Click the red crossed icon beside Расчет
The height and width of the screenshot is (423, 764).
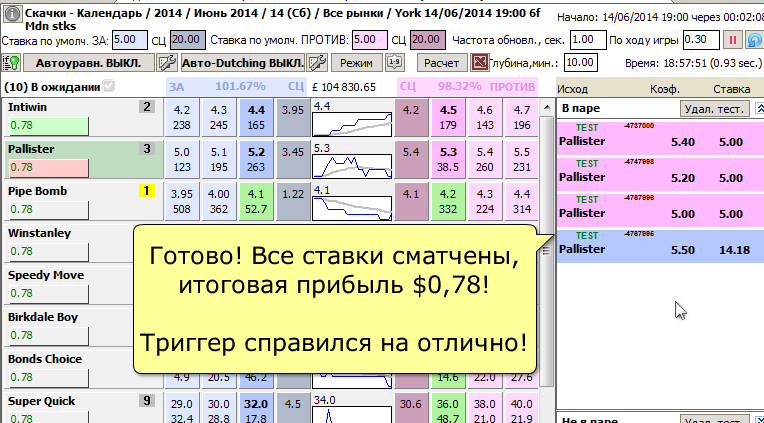[x=479, y=63]
